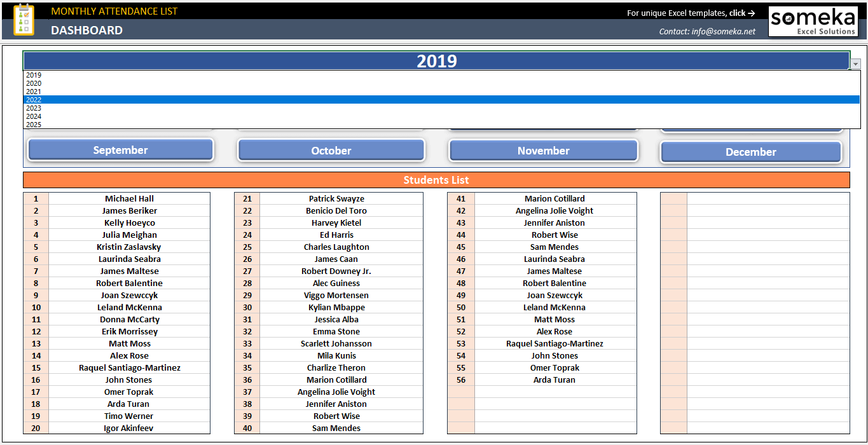Select student cell Robert Downey Jr.
The width and height of the screenshot is (868, 445).
click(x=341, y=271)
